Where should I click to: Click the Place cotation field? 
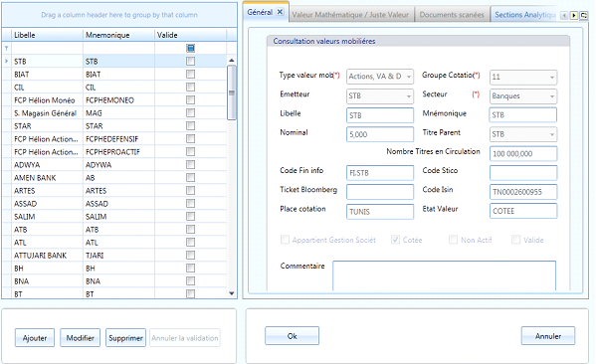(x=380, y=212)
